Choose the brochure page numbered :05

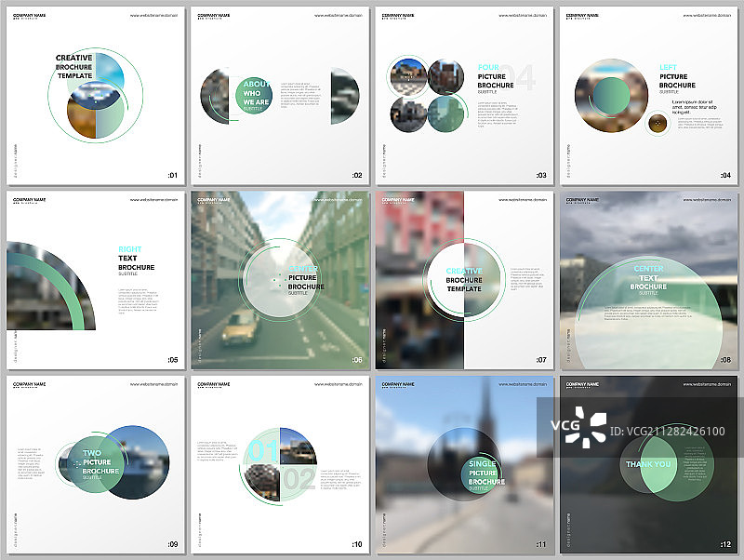click(96, 280)
